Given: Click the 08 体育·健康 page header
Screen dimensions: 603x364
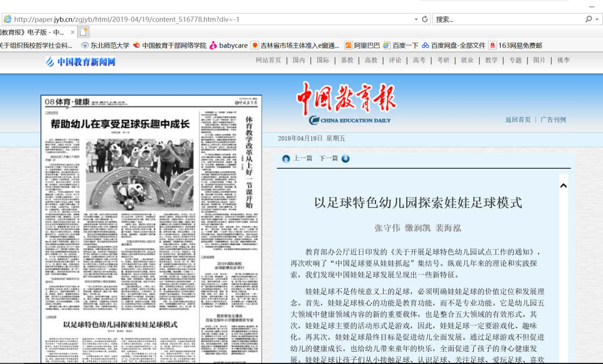Looking at the screenshot, I should [67, 102].
